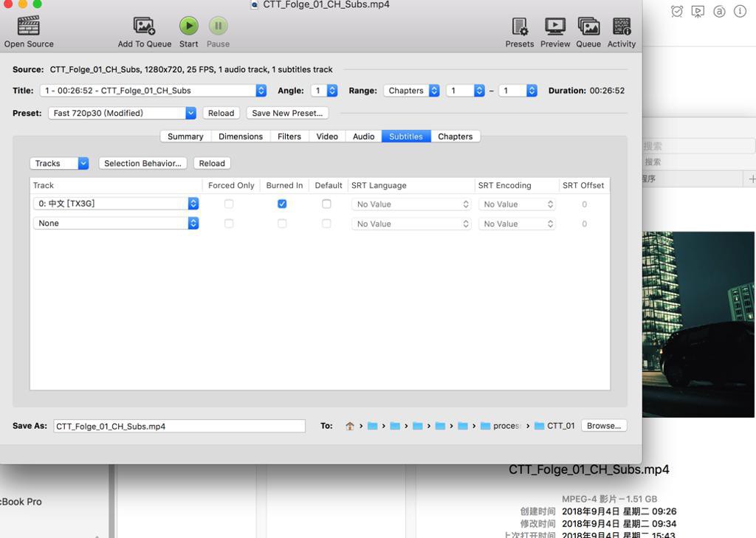Switch to the Filters tab
This screenshot has height=538, width=756.
(289, 137)
